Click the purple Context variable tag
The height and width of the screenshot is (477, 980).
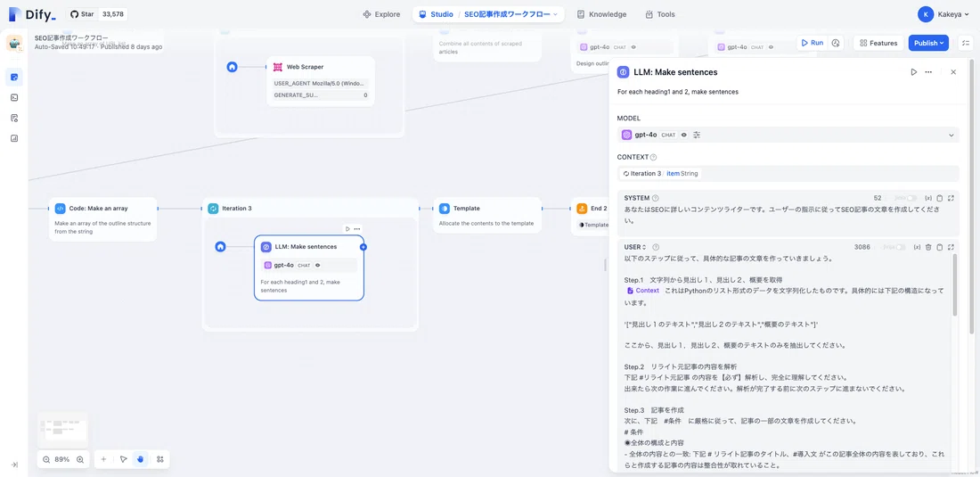643,291
